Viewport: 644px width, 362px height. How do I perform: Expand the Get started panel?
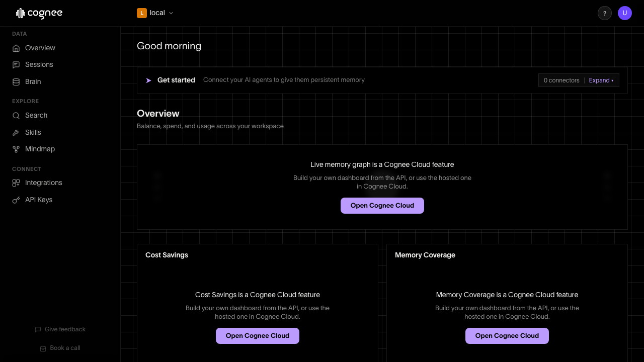coord(601,80)
